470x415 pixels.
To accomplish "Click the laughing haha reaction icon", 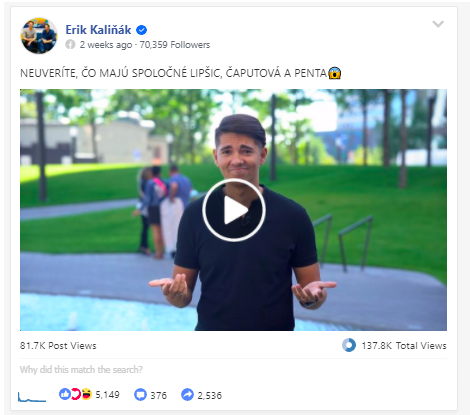I will point(86,394).
